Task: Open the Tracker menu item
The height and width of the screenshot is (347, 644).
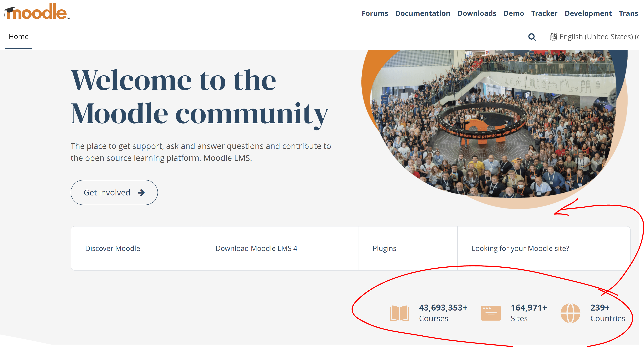Action: point(544,13)
